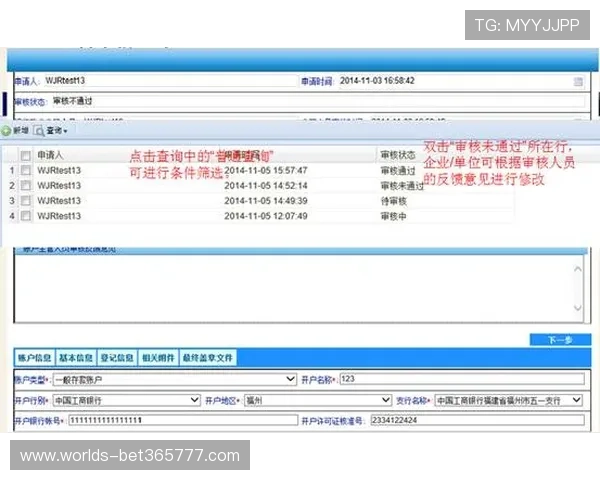Click WJRtest13 in table row 1
Screen dimensions: 600x480
[x=59, y=170]
